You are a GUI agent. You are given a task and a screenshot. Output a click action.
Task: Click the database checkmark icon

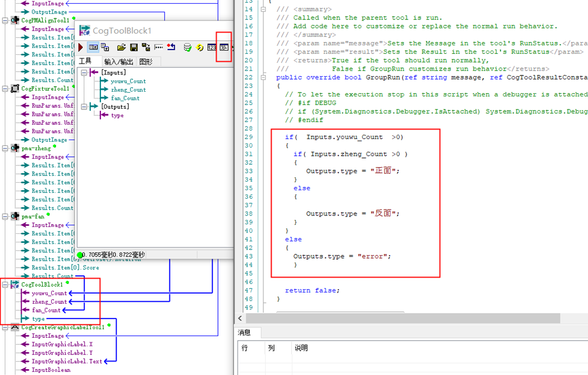point(188,47)
